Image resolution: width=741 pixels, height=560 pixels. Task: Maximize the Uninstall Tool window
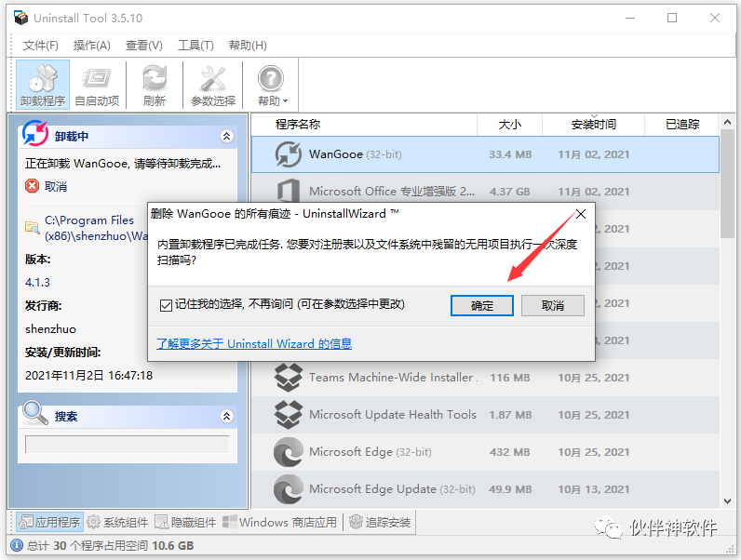(672, 18)
